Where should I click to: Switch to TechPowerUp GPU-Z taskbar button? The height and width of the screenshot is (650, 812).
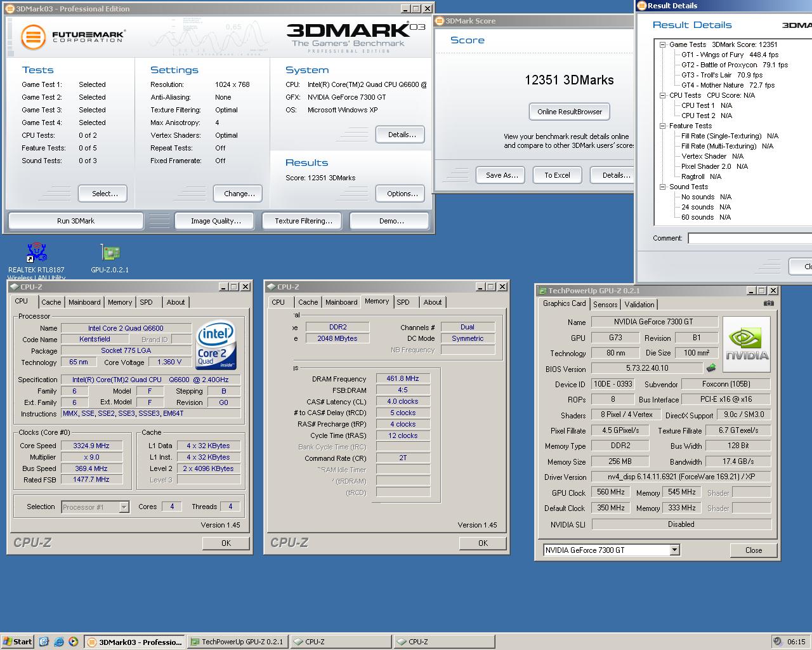click(x=237, y=642)
